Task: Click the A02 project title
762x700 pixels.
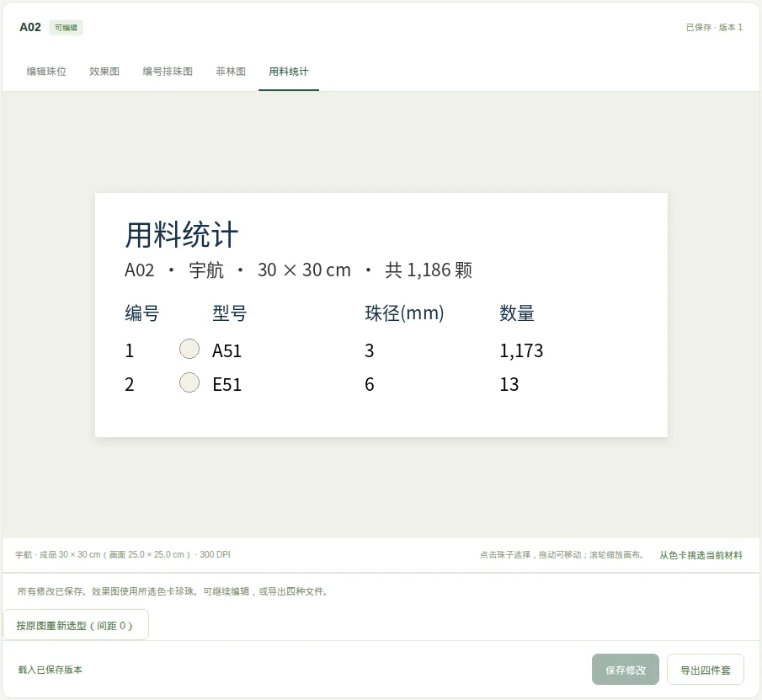Action: click(30, 27)
